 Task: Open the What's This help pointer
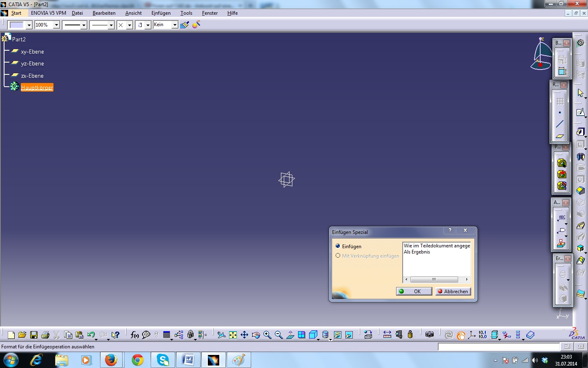(x=116, y=335)
